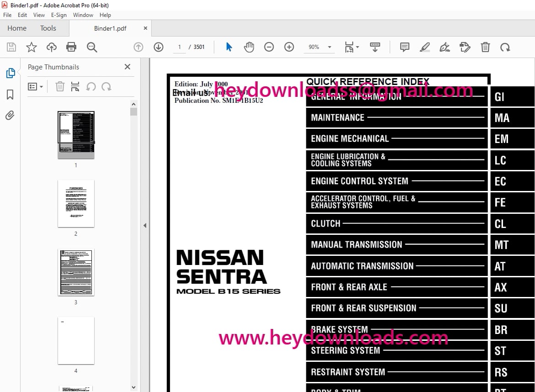Select the Highlight text pen tool

pos(424,47)
